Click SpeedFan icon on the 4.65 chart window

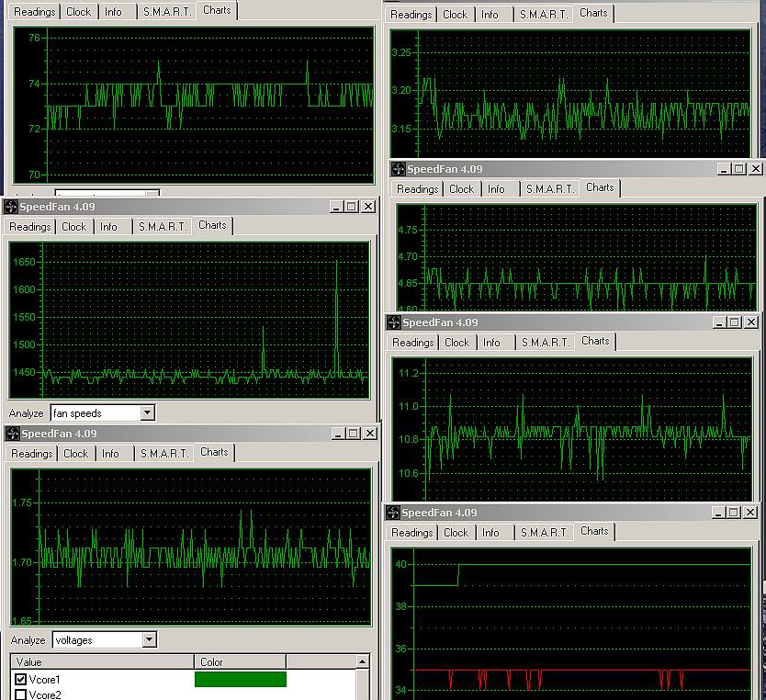tap(399, 169)
